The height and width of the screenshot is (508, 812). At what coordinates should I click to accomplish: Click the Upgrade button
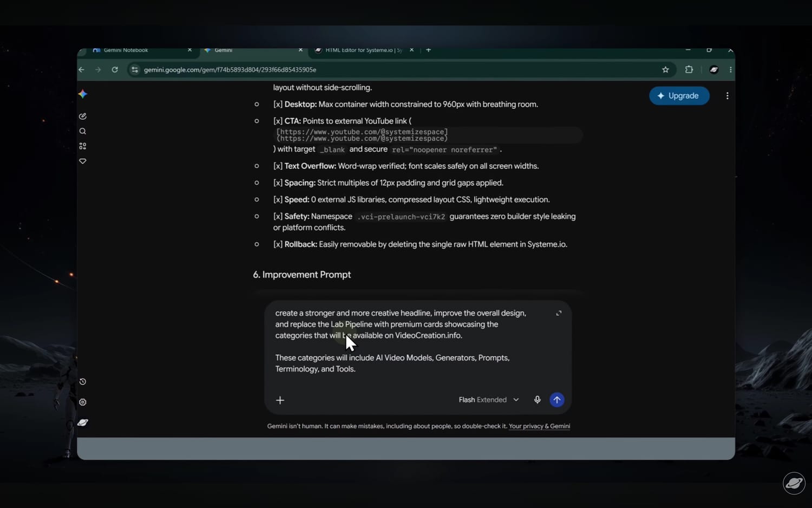click(679, 96)
